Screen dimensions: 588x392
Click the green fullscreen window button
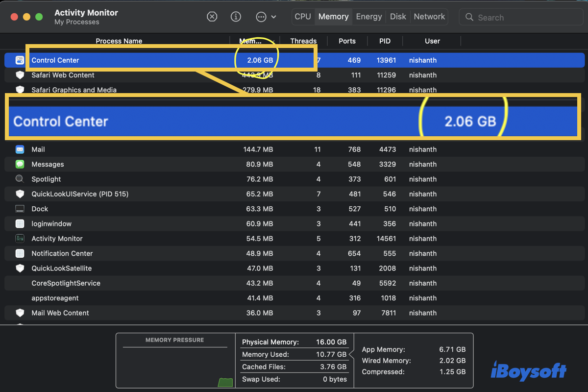point(39,17)
